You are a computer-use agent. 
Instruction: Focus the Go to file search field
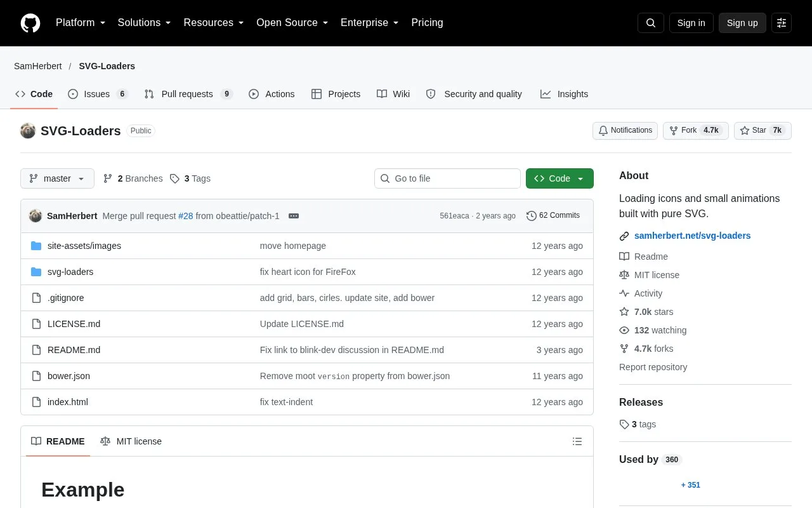[447, 178]
